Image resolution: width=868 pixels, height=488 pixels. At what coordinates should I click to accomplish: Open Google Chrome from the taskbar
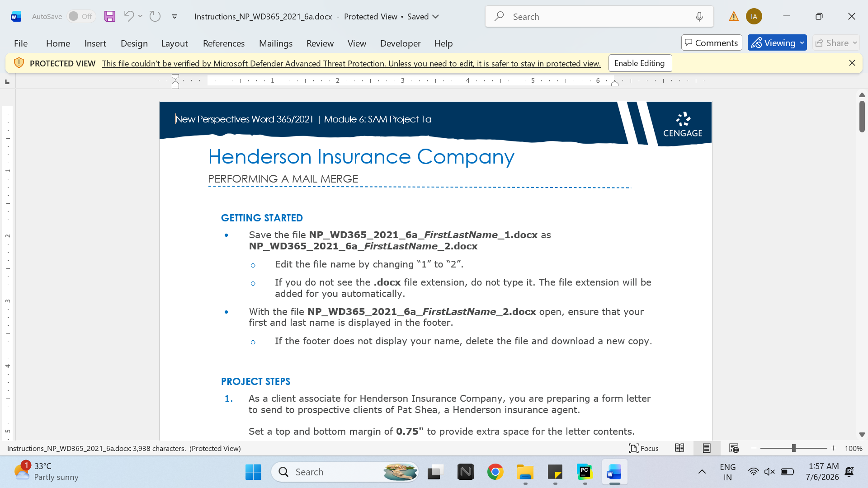click(x=495, y=472)
